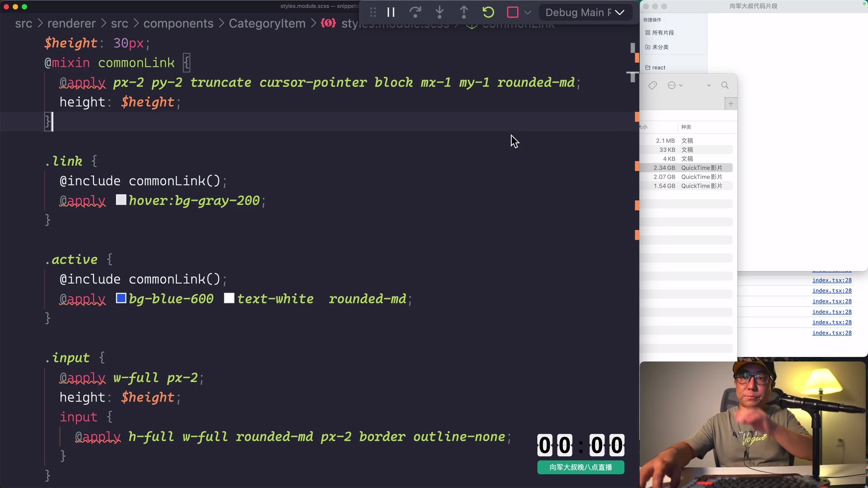Click the Step Out debug icon
The width and height of the screenshot is (868, 488).
click(x=464, y=12)
